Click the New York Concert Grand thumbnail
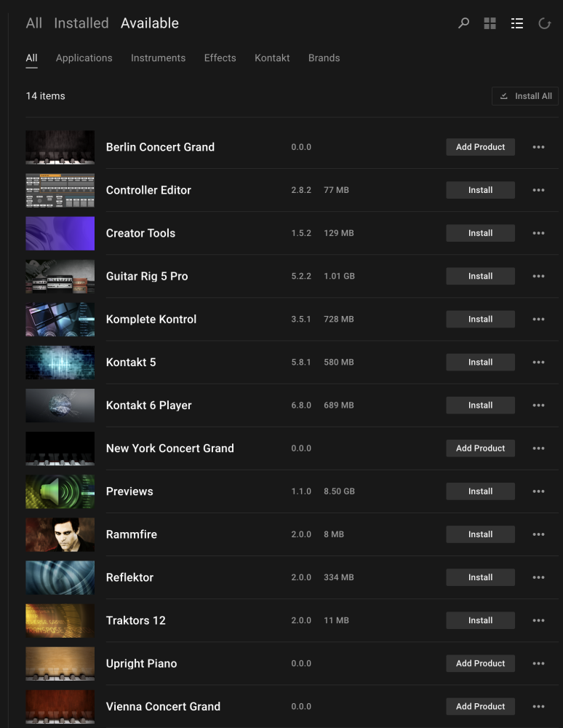Screen dimensions: 563x728 pos(60,448)
